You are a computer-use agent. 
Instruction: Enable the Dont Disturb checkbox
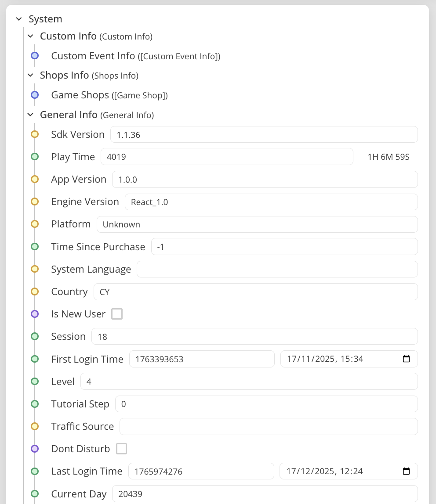pos(121,449)
